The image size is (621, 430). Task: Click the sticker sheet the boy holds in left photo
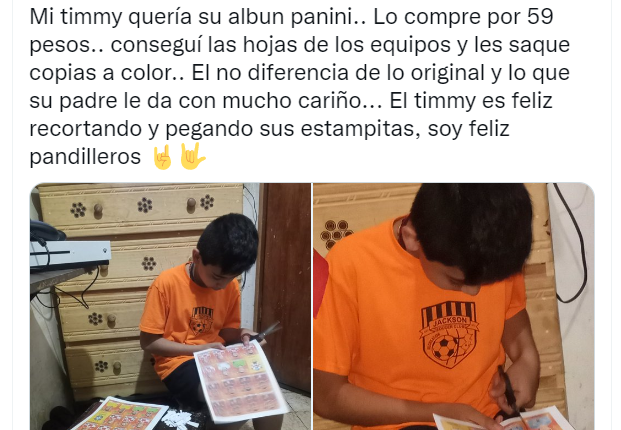coord(241,381)
